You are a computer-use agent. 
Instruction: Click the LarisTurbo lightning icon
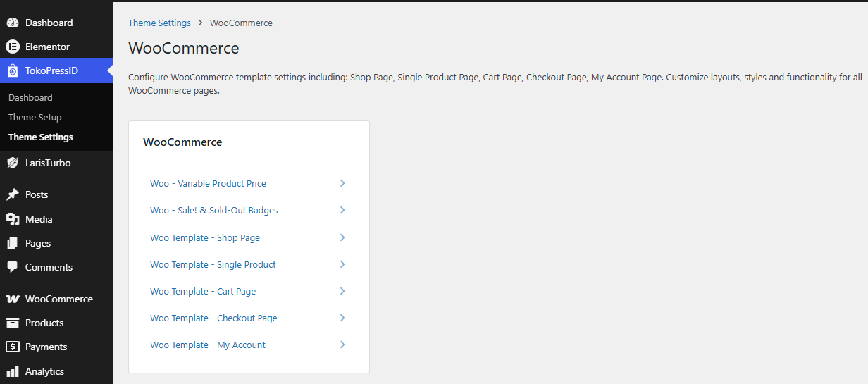(x=13, y=163)
